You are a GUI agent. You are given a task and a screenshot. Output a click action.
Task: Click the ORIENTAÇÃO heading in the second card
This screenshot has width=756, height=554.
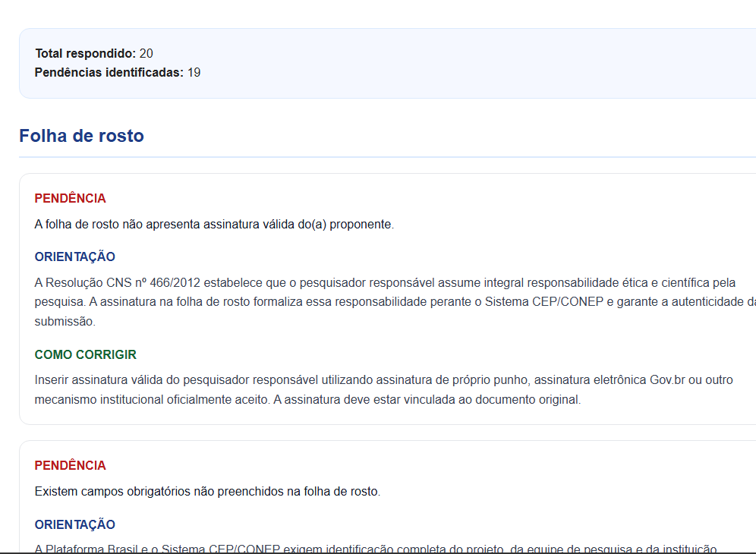(x=74, y=524)
